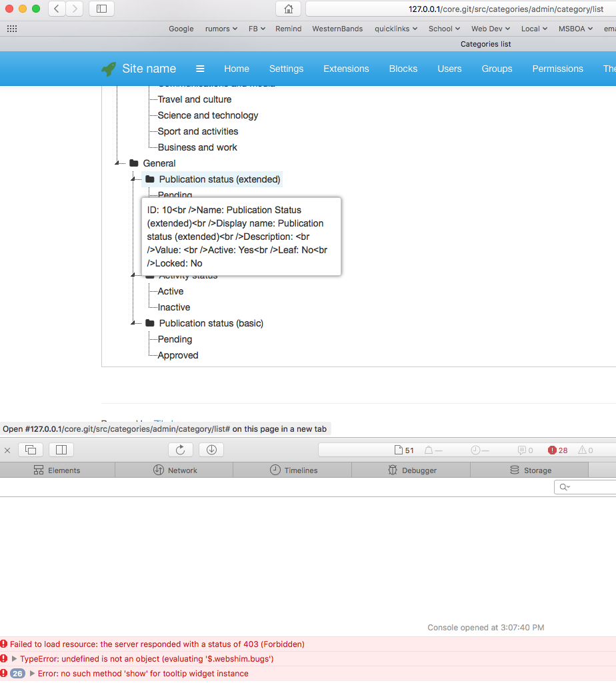The width and height of the screenshot is (616, 685).
Task: Select the Active category
Action: point(171,291)
